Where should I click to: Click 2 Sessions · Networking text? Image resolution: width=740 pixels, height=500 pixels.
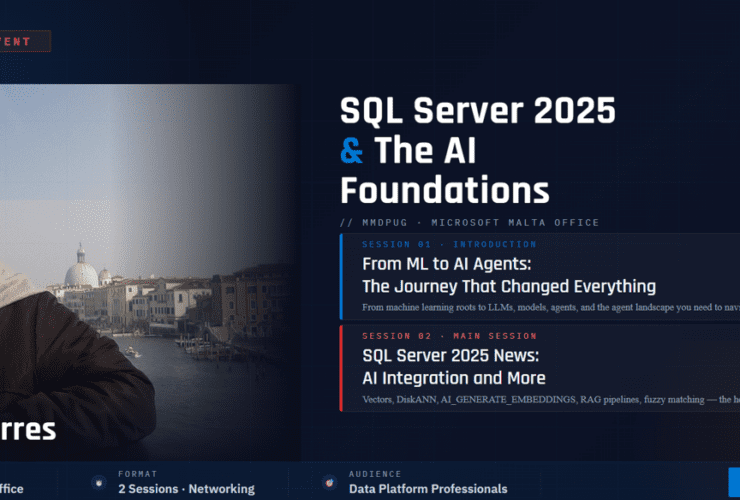tap(186, 489)
